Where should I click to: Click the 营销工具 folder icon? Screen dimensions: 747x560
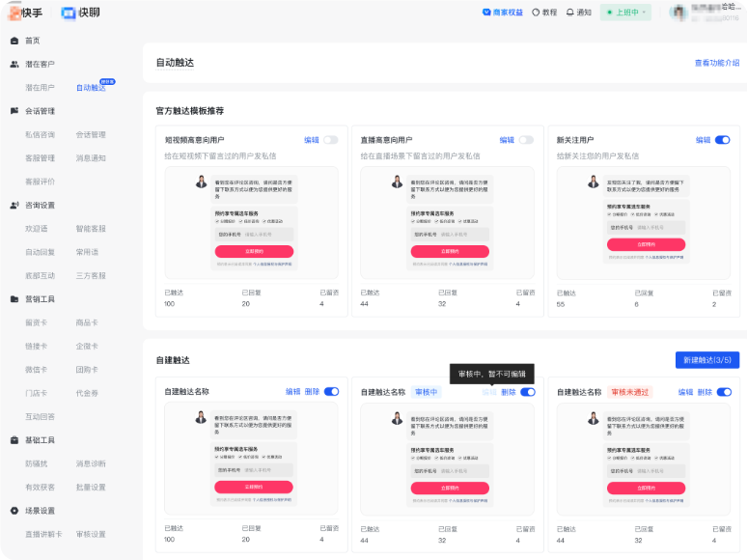coord(14,298)
